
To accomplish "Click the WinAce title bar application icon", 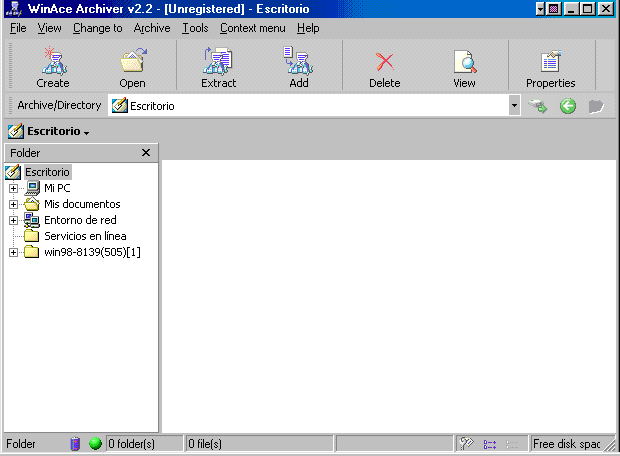I will point(13,8).
